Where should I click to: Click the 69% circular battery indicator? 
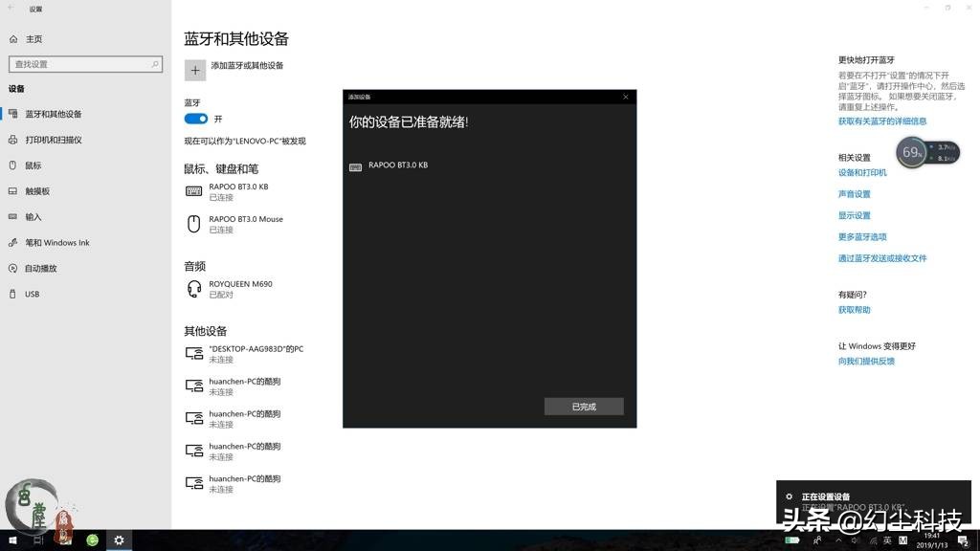pyautogui.click(x=910, y=151)
